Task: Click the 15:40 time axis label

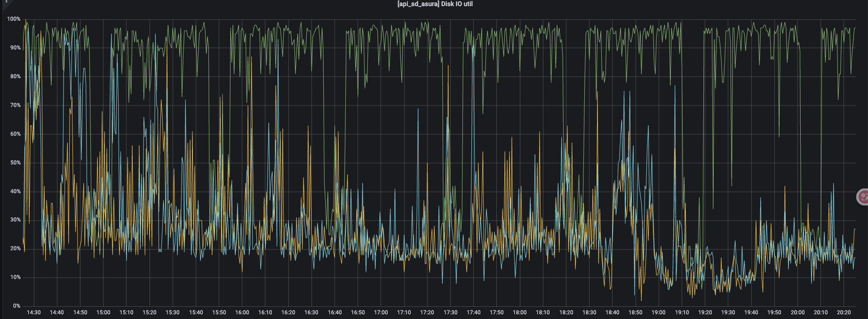Action: [x=196, y=313]
